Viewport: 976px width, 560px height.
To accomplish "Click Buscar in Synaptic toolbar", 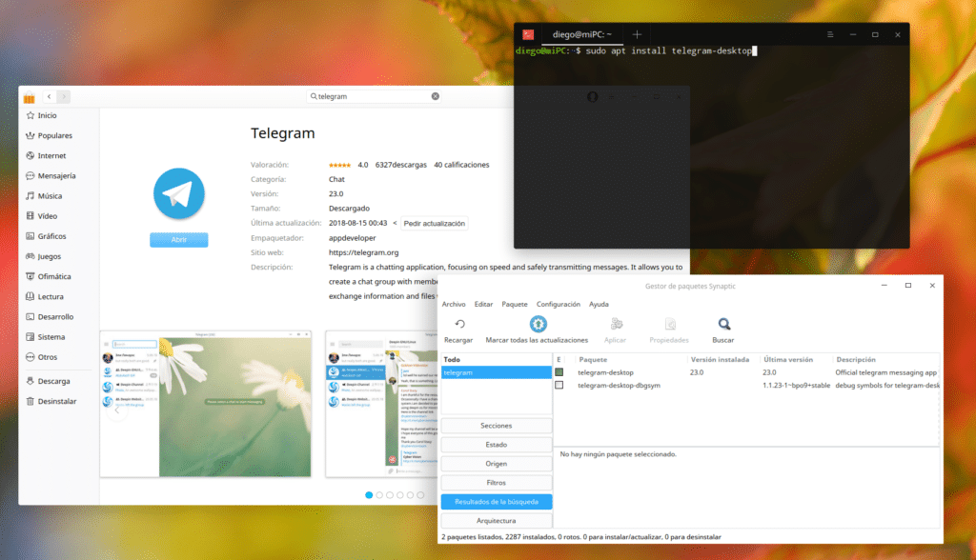I will (723, 330).
